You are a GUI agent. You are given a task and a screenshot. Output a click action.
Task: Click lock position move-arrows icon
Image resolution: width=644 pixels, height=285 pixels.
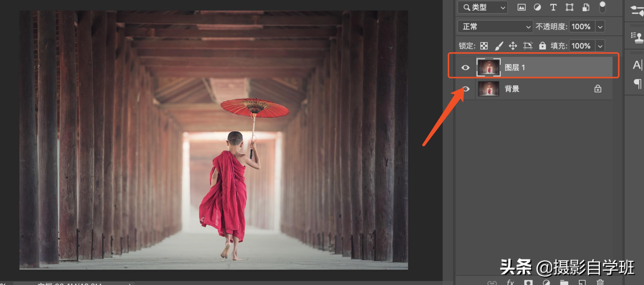click(x=513, y=46)
